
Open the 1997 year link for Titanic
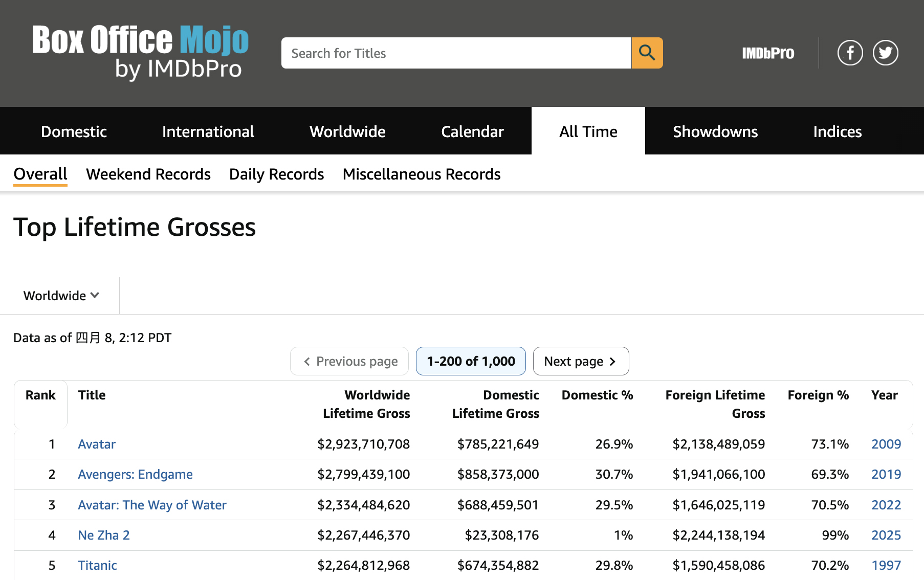coord(886,565)
